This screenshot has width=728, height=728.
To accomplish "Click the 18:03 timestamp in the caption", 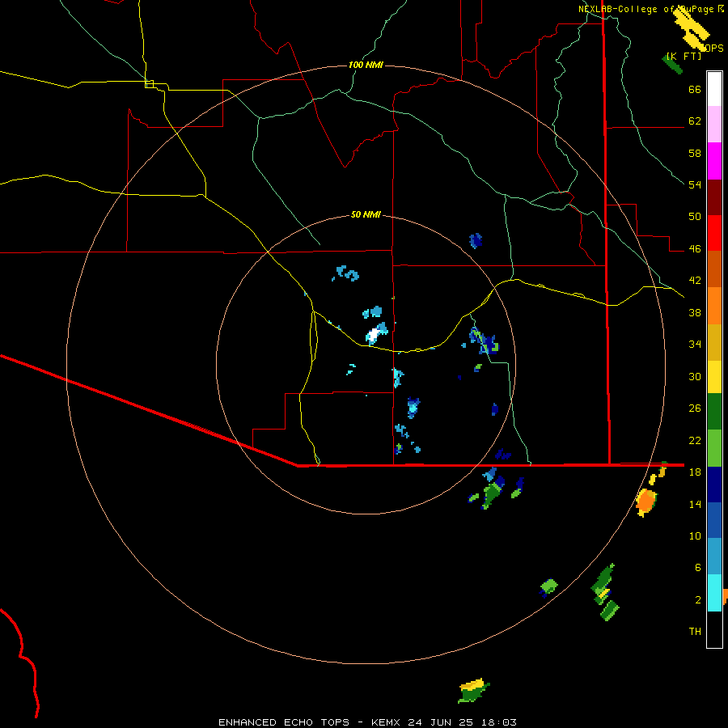I will point(498,722).
